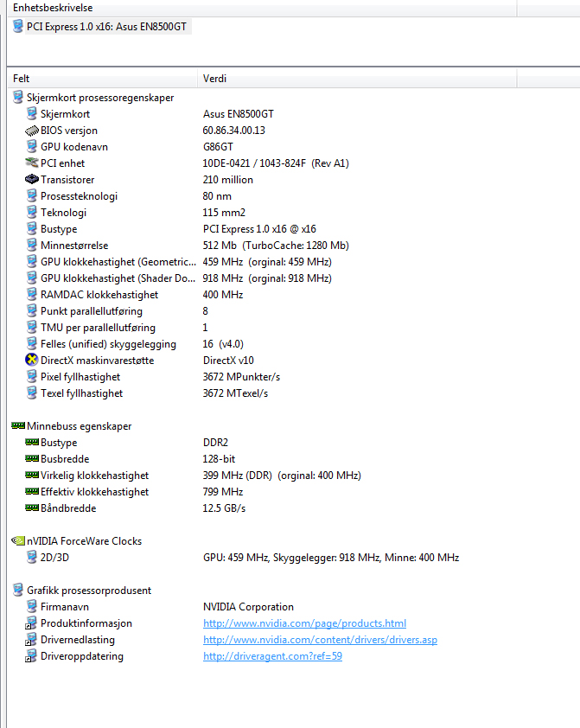Viewport: 580px width, 728px height.
Task: Select the PCI Express 1.0 x16: Asus EN8500GT device
Action: (106, 27)
